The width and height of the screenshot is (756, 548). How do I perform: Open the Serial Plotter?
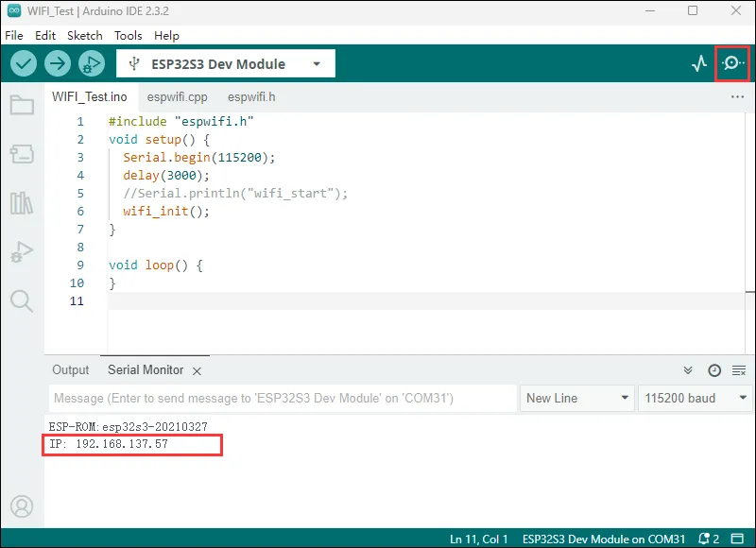coord(699,64)
